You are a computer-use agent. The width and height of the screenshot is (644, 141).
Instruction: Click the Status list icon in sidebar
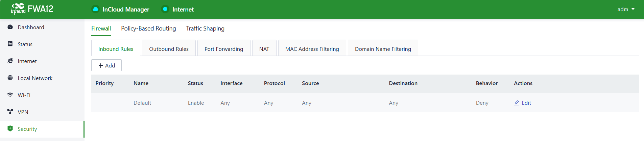tap(10, 44)
